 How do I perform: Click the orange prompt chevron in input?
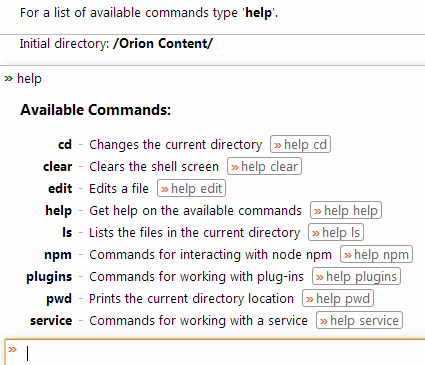tap(13, 349)
